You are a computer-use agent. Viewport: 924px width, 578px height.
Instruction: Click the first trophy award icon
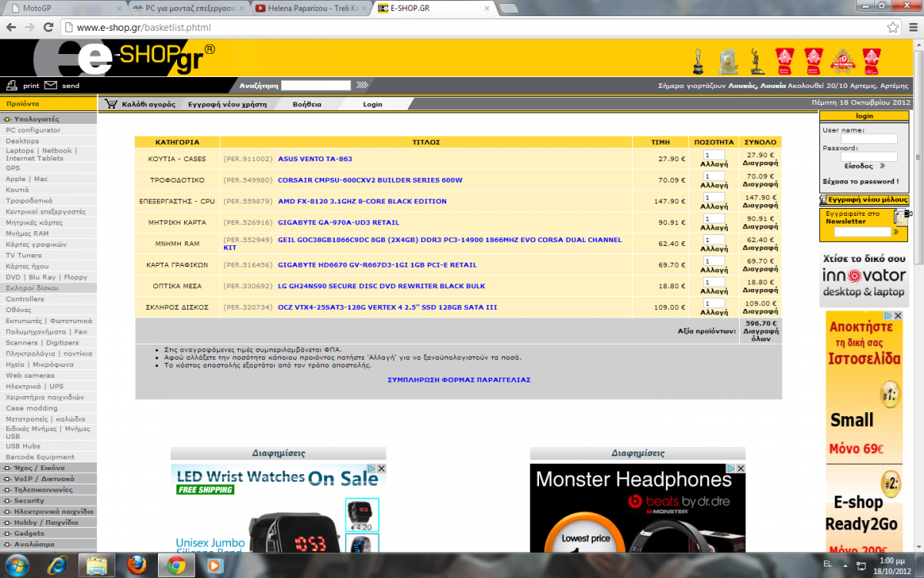point(698,61)
